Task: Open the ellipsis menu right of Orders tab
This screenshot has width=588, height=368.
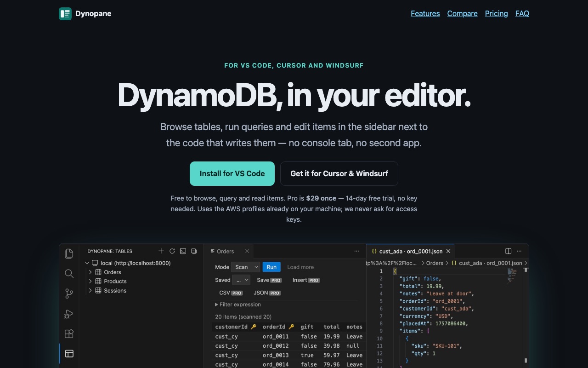Action: point(356,251)
